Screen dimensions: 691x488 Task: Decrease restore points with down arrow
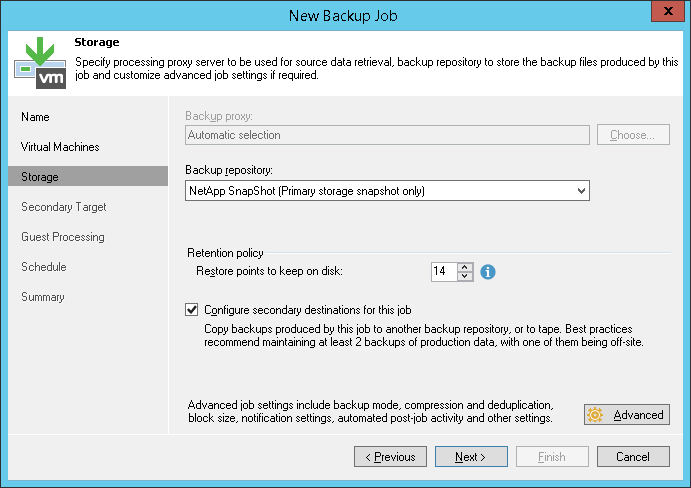click(464, 276)
